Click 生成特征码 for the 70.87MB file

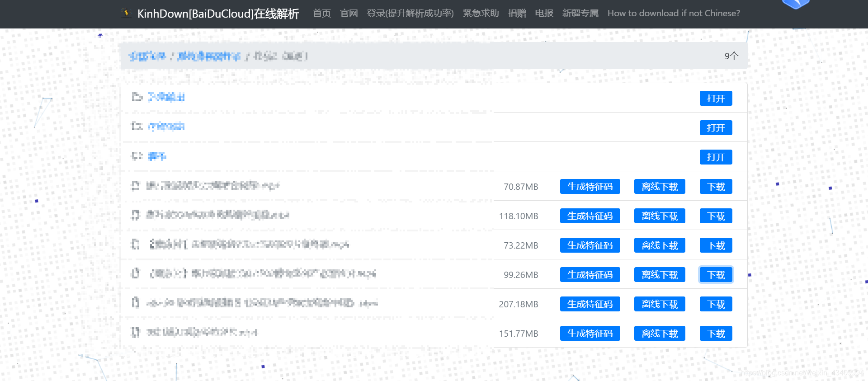pyautogui.click(x=590, y=187)
